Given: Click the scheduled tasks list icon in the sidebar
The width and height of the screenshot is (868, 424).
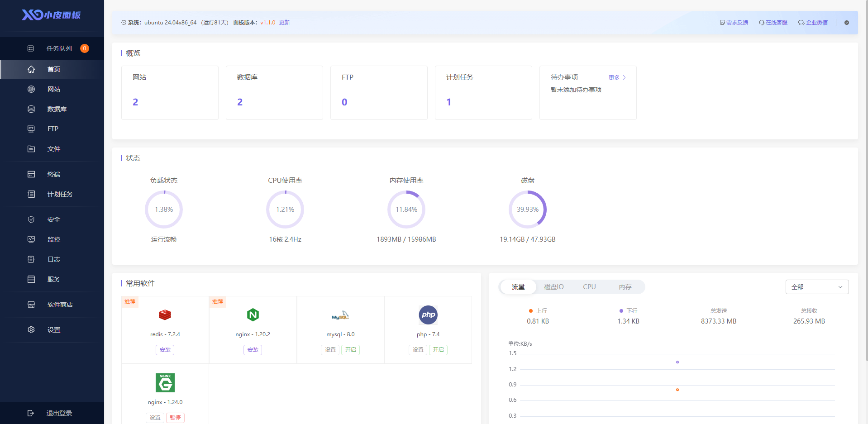Looking at the screenshot, I should [31, 194].
